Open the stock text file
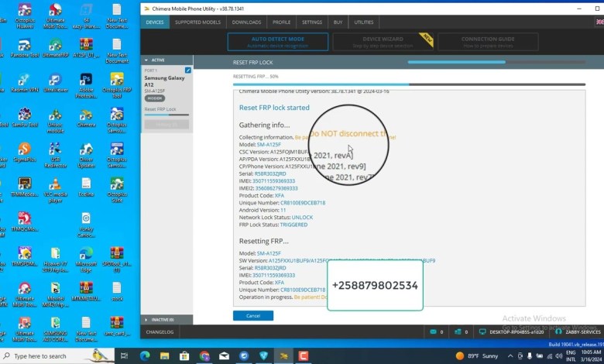Image resolution: width=604 pixels, height=364 pixels. [x=117, y=291]
